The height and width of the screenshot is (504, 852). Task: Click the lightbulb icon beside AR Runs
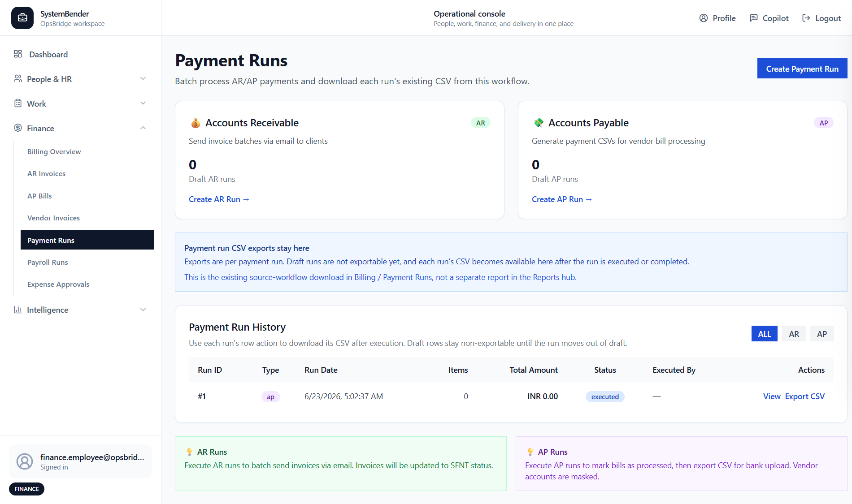[189, 452]
